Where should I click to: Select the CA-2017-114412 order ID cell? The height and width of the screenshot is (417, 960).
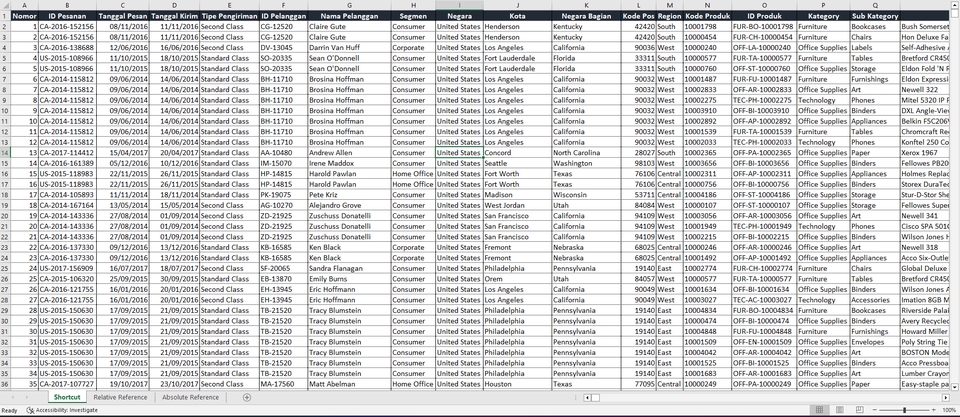click(x=67, y=152)
